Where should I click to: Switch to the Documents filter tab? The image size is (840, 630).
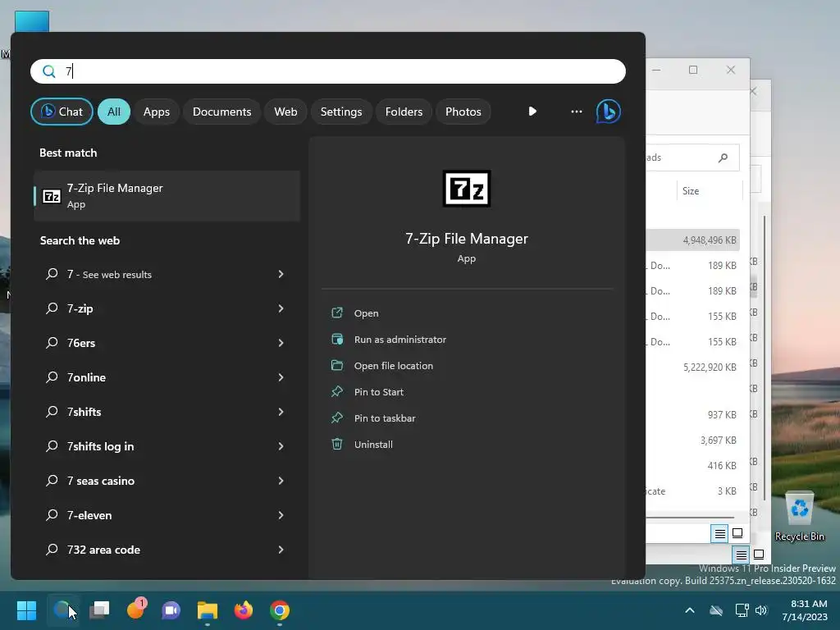pyautogui.click(x=221, y=112)
